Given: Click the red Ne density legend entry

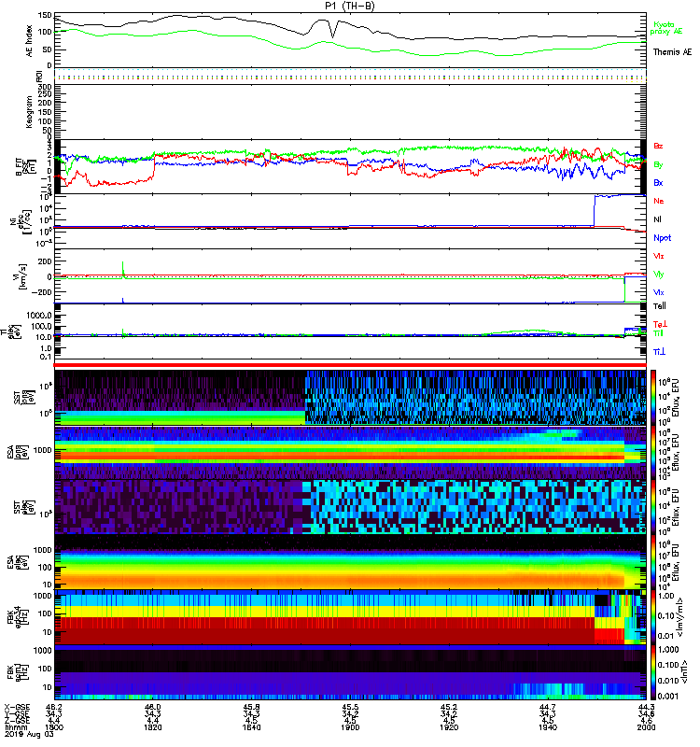Looking at the screenshot, I should coord(659,201).
